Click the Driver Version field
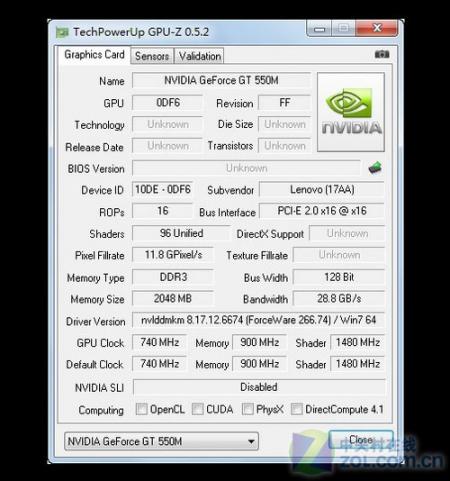 coord(259,320)
